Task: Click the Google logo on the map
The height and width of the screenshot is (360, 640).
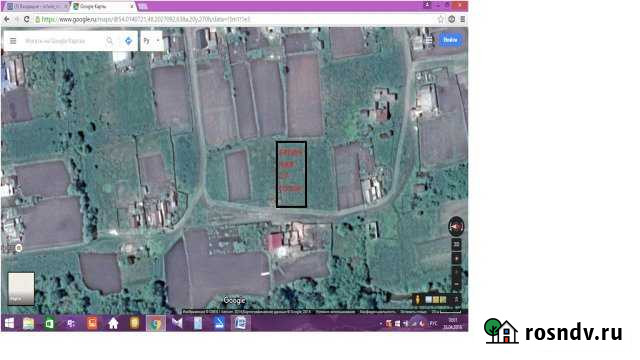Action: (234, 300)
